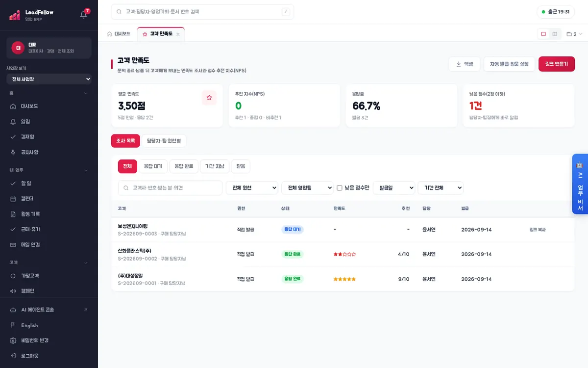Click the global search field at top
The width and height of the screenshot is (588, 368).
point(202,12)
